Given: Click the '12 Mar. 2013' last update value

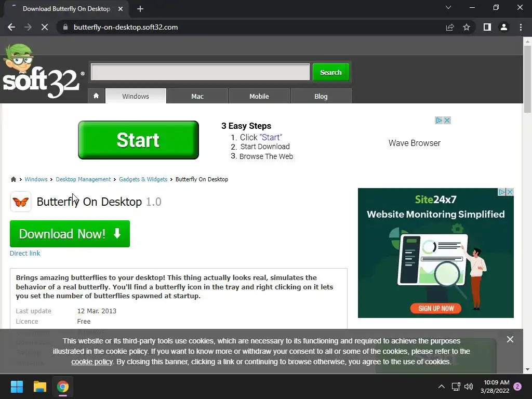Looking at the screenshot, I should 97,311.
